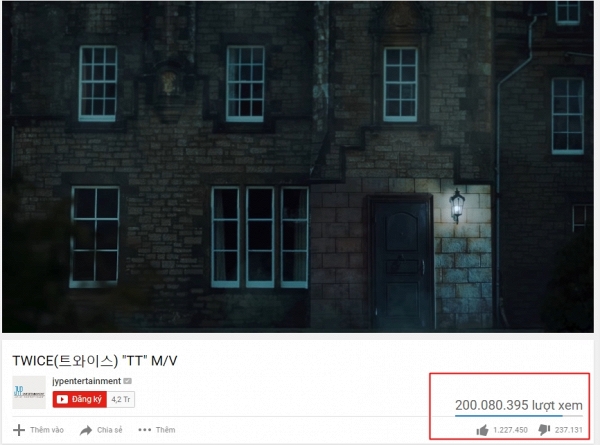Click the three-dot more icon
This screenshot has width=600, height=445.
[145, 430]
